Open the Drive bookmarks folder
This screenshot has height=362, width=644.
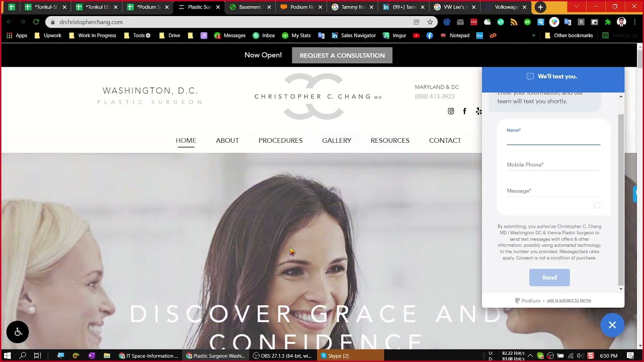[170, 36]
